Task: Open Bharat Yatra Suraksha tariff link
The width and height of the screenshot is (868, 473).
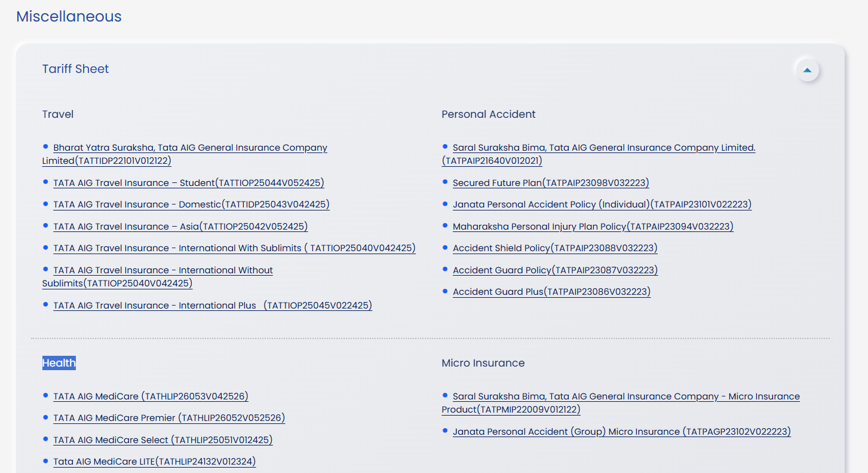Action: tap(190, 148)
